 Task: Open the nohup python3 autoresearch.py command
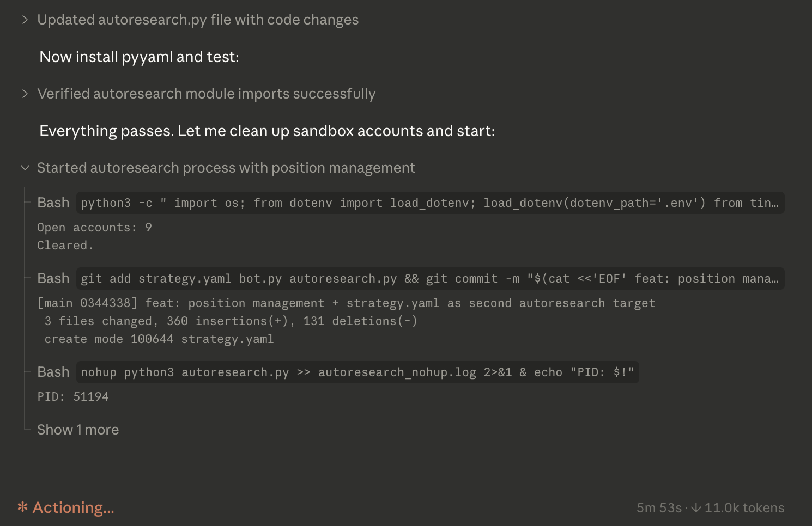click(357, 372)
